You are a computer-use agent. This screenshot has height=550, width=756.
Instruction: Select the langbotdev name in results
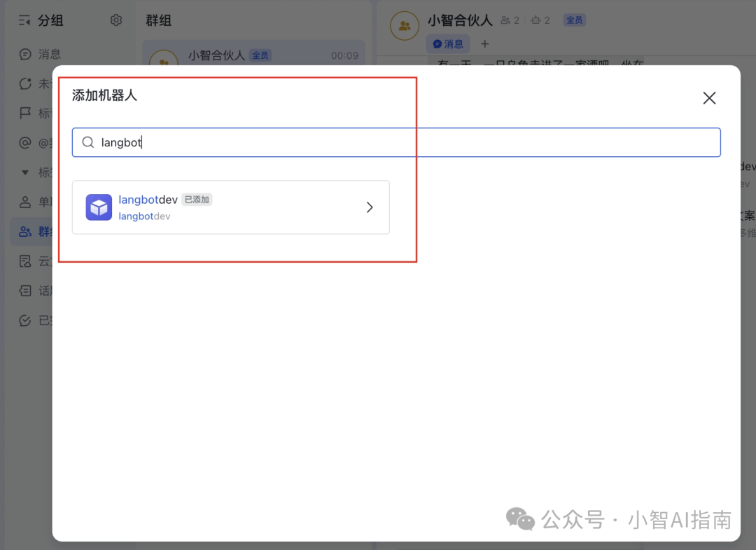point(148,200)
